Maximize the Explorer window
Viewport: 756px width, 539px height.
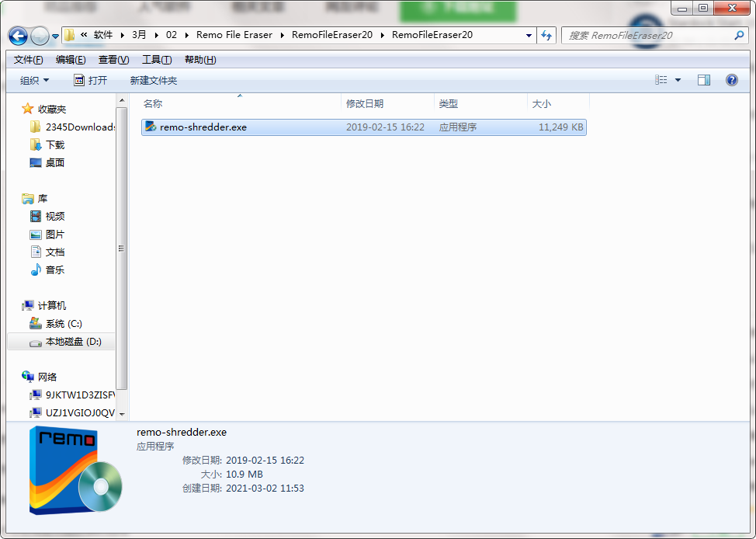pos(703,8)
